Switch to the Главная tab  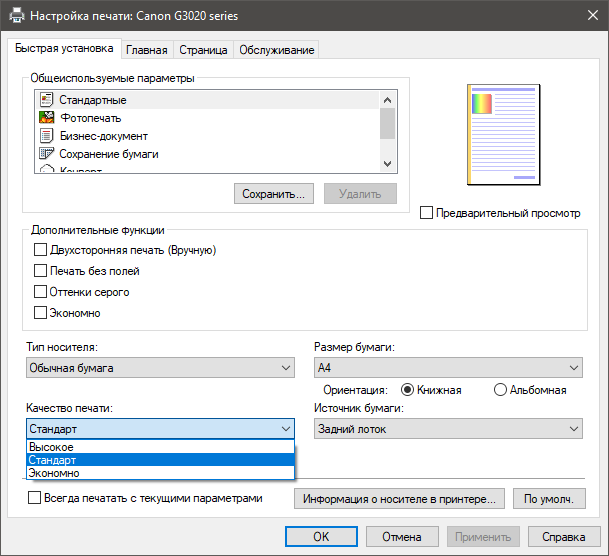pos(147,50)
